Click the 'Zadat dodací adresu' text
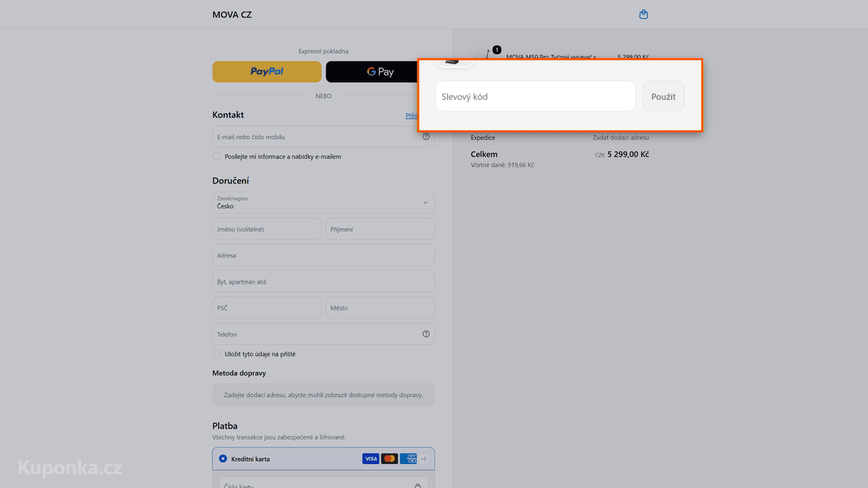This screenshot has height=488, width=868. point(621,137)
